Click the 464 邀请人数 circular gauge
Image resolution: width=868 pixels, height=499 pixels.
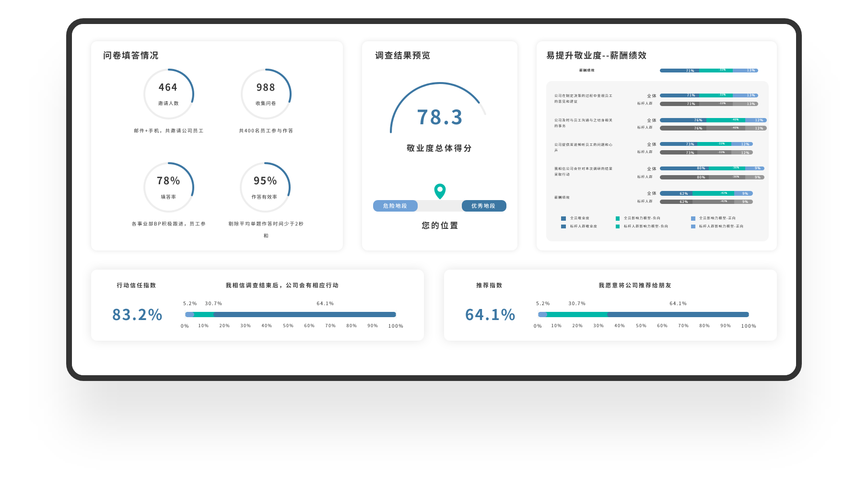pyautogui.click(x=169, y=94)
